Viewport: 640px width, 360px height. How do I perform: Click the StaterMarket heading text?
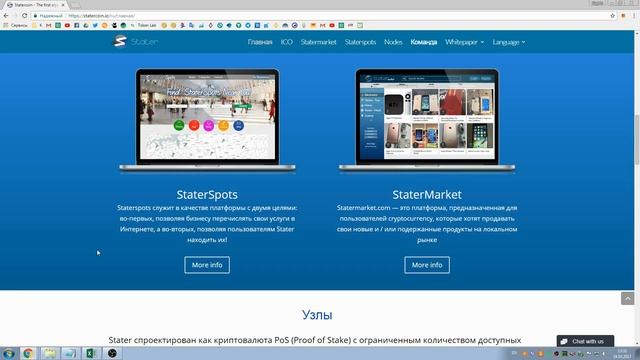coord(427,195)
